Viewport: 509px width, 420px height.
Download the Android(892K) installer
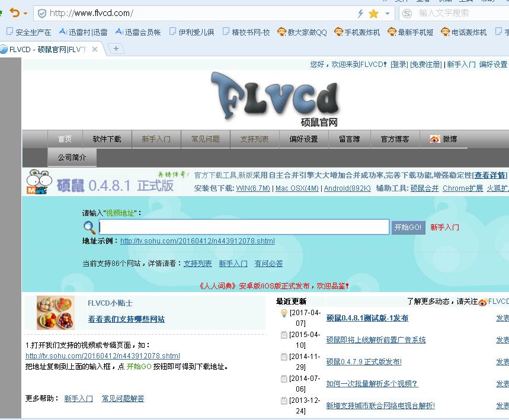347,188
